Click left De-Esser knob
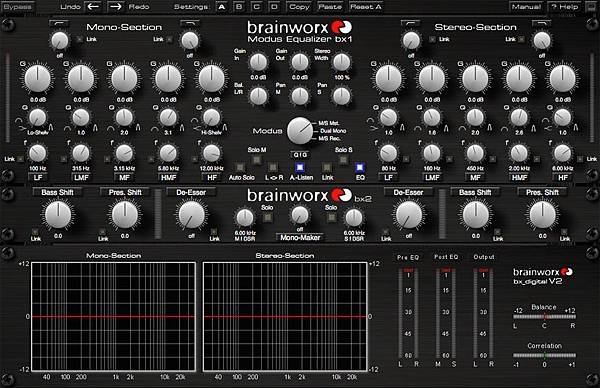 point(192,215)
